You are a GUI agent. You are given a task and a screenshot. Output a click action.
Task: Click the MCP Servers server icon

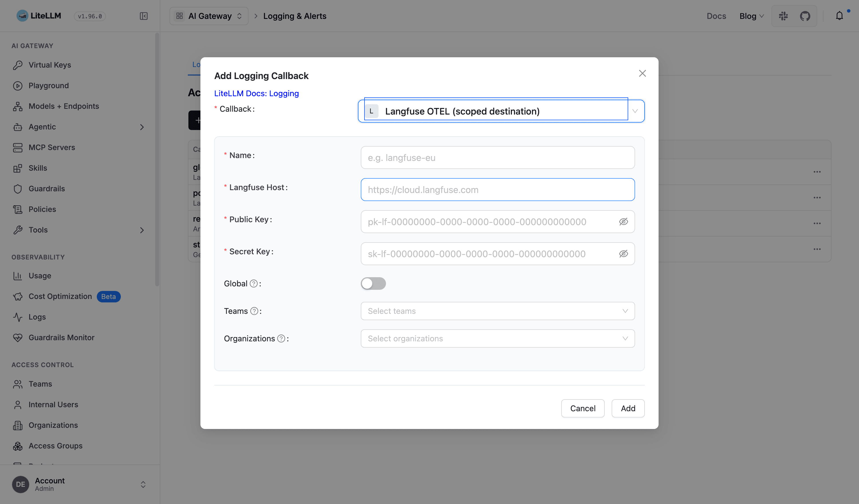click(x=18, y=148)
